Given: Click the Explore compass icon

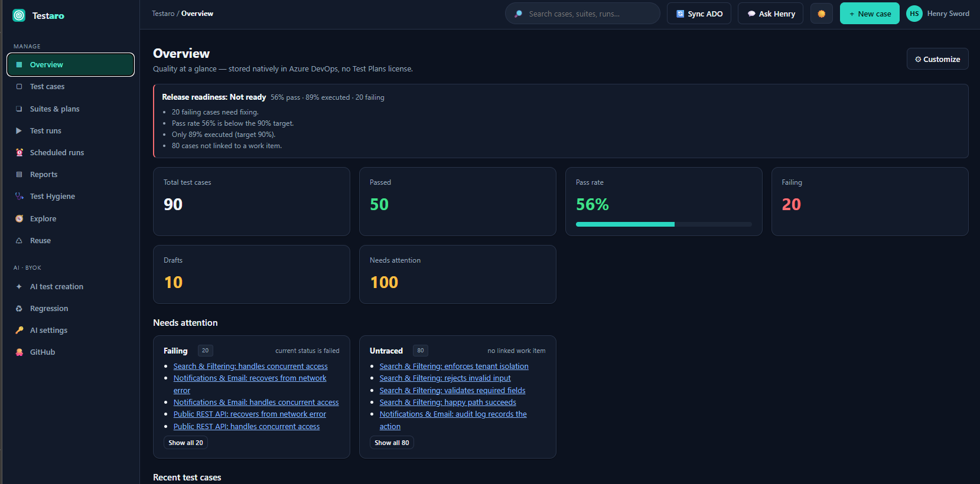Looking at the screenshot, I should tap(19, 219).
